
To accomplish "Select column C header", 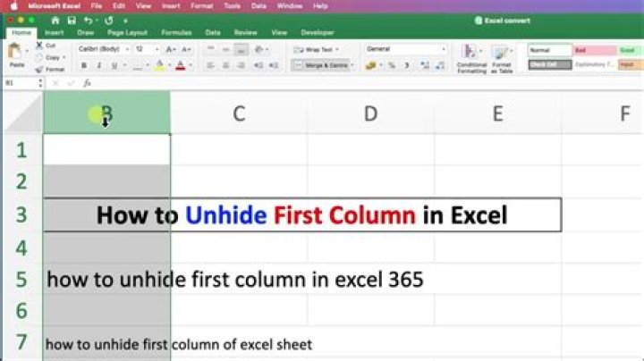I will tap(238, 113).
